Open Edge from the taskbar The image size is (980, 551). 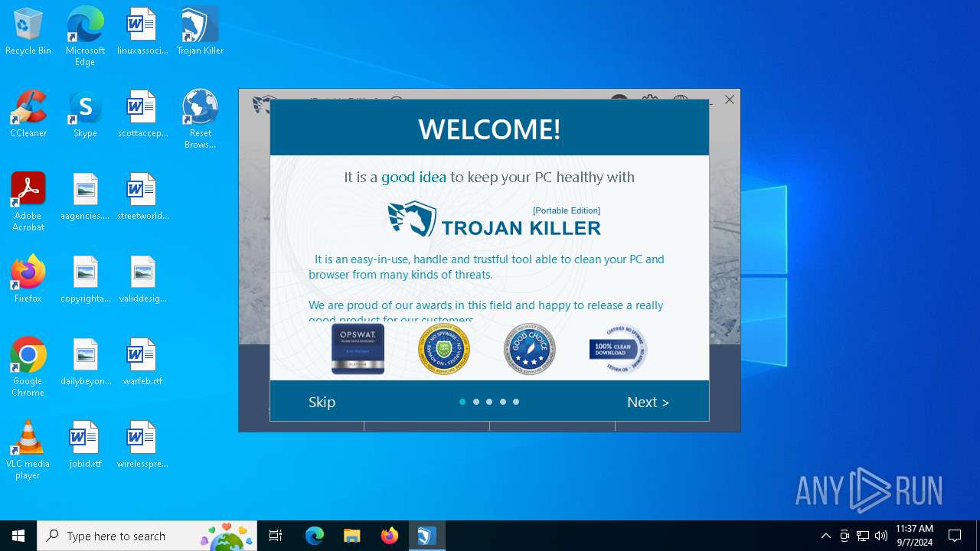[x=315, y=536]
